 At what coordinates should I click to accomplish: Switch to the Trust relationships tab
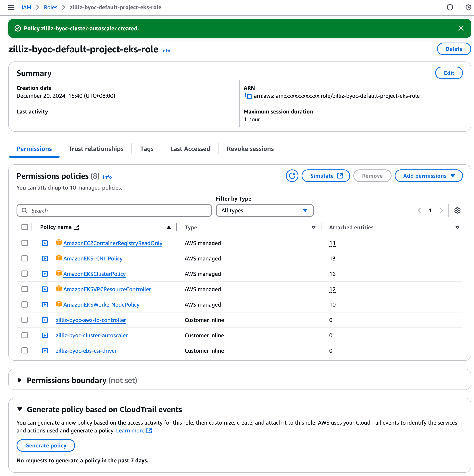[x=96, y=149]
